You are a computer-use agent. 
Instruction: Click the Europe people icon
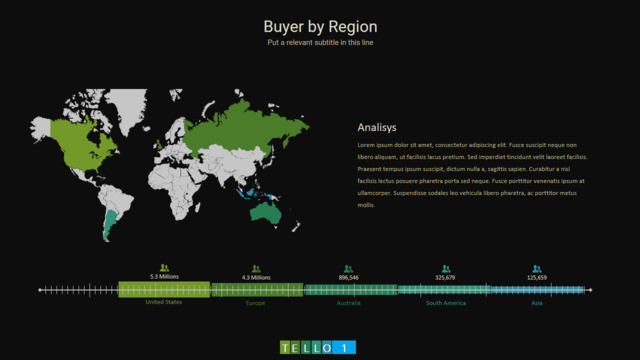256,269
